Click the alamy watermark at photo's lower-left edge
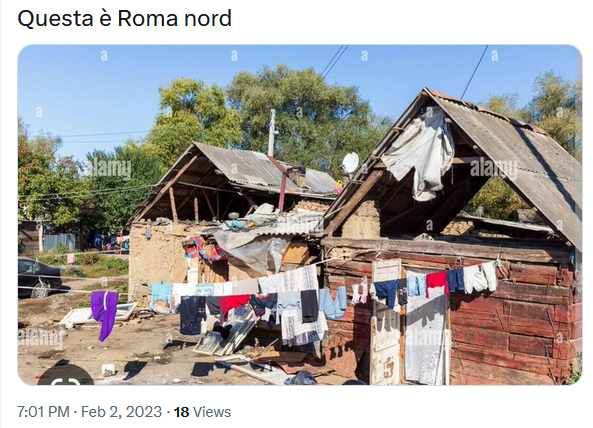This screenshot has width=593, height=428. [41, 338]
